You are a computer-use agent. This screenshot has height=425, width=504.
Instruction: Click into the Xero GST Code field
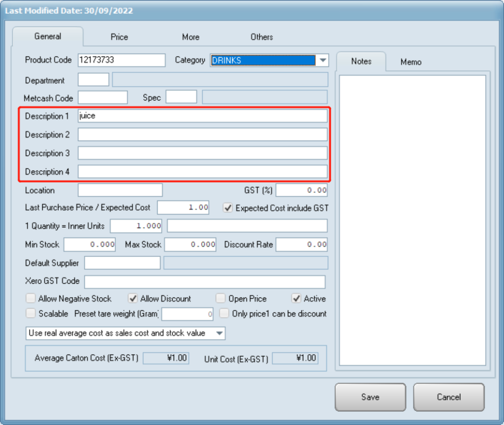pos(204,282)
